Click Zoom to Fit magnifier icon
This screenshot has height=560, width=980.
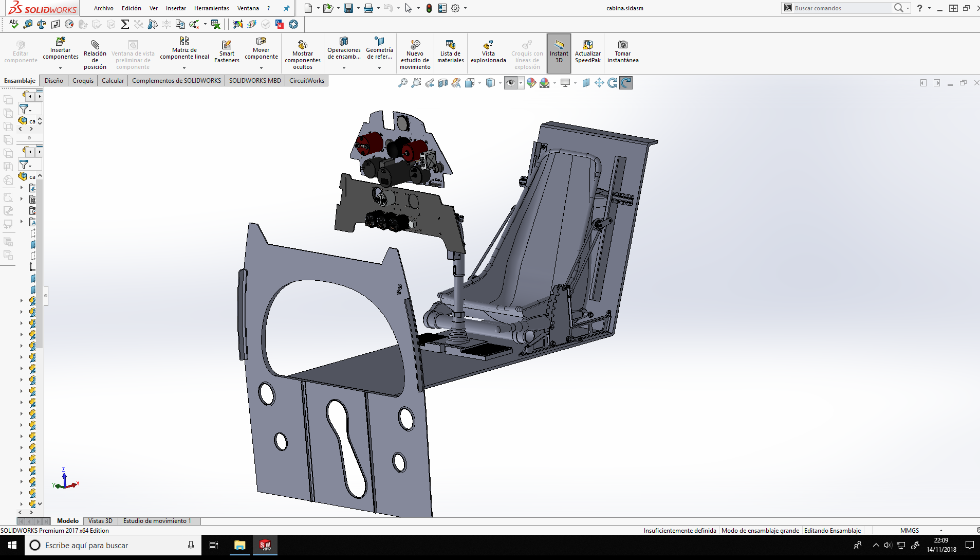point(403,83)
